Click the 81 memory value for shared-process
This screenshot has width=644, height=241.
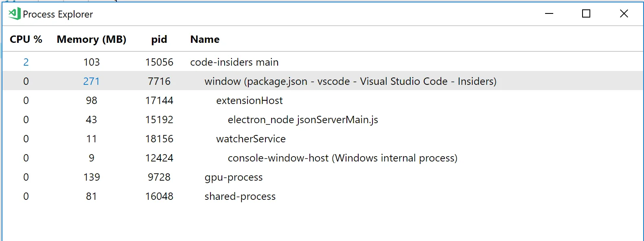coord(92,196)
